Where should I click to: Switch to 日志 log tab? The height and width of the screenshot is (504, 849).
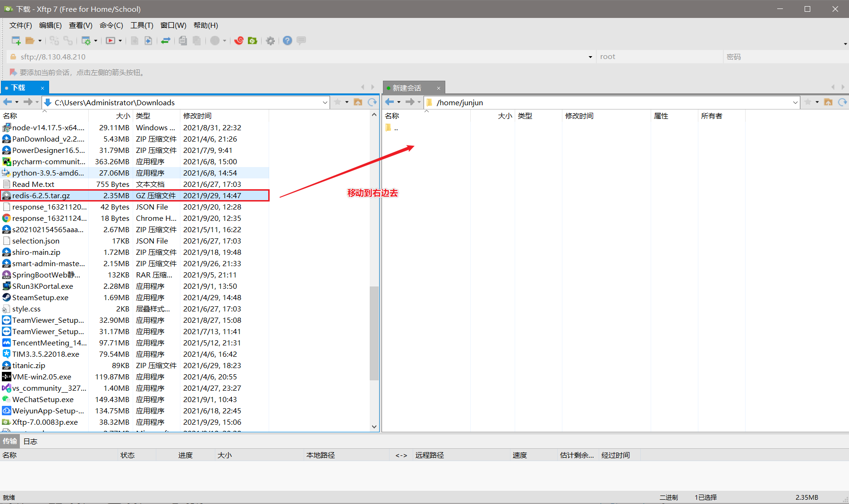[30, 441]
